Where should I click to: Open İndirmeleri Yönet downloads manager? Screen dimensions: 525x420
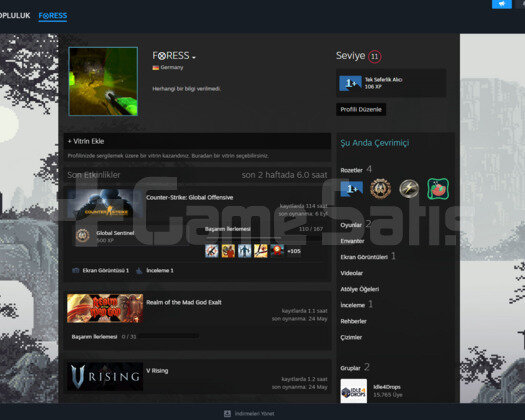point(254,414)
